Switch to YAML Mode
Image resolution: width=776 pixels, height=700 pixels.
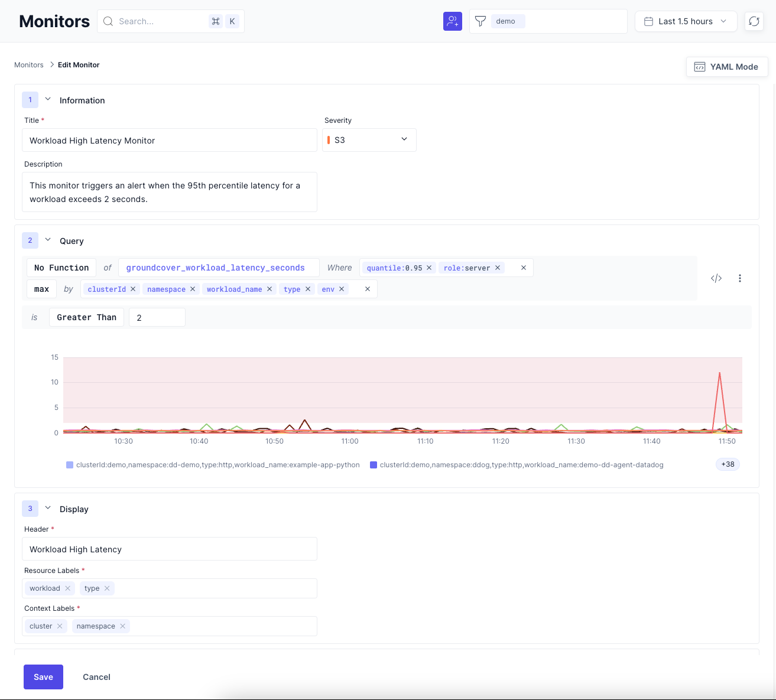pos(726,67)
